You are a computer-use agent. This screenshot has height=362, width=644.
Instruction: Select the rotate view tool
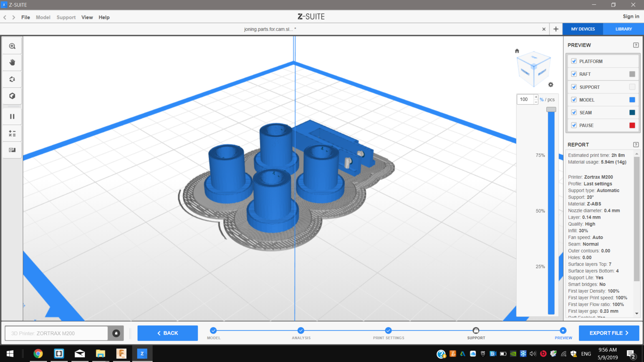12,79
